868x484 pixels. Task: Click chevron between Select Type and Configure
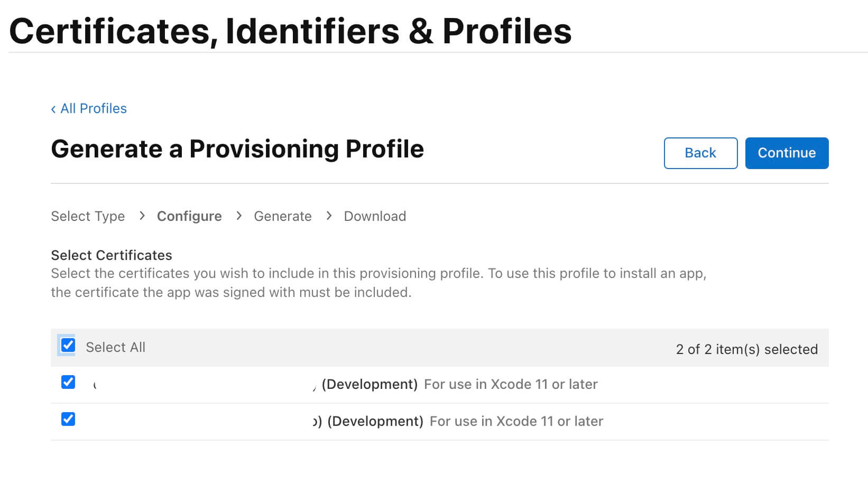click(x=142, y=216)
